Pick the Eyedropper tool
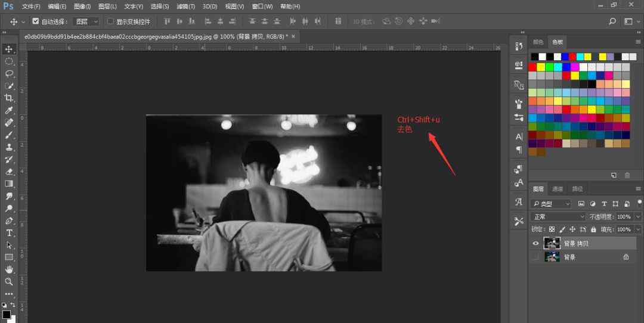The width and height of the screenshot is (644, 323). [x=9, y=110]
